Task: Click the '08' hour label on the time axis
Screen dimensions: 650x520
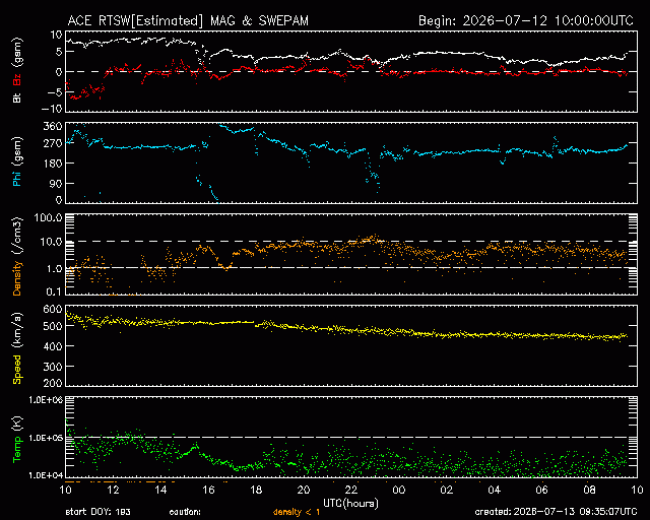Action: tap(589, 490)
